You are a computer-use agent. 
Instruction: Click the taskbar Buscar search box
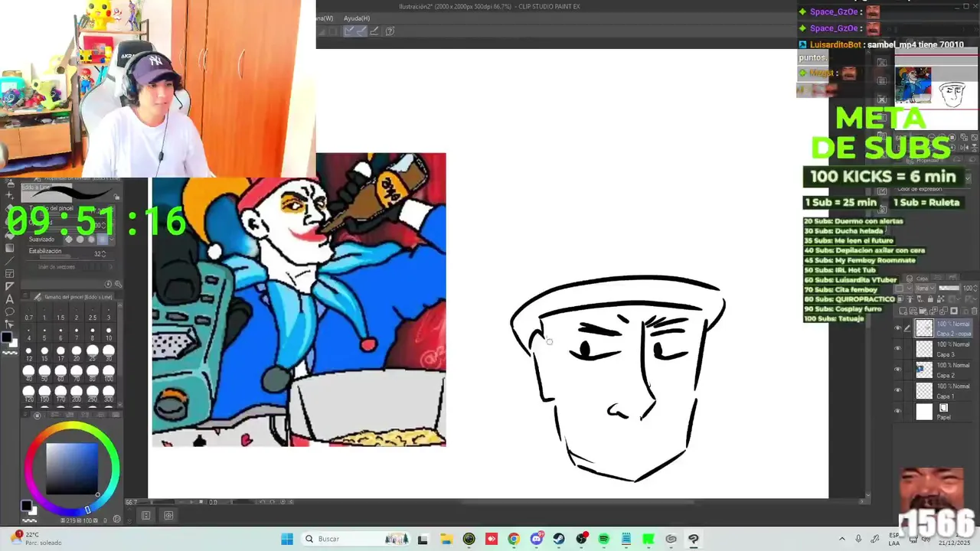[x=356, y=539]
